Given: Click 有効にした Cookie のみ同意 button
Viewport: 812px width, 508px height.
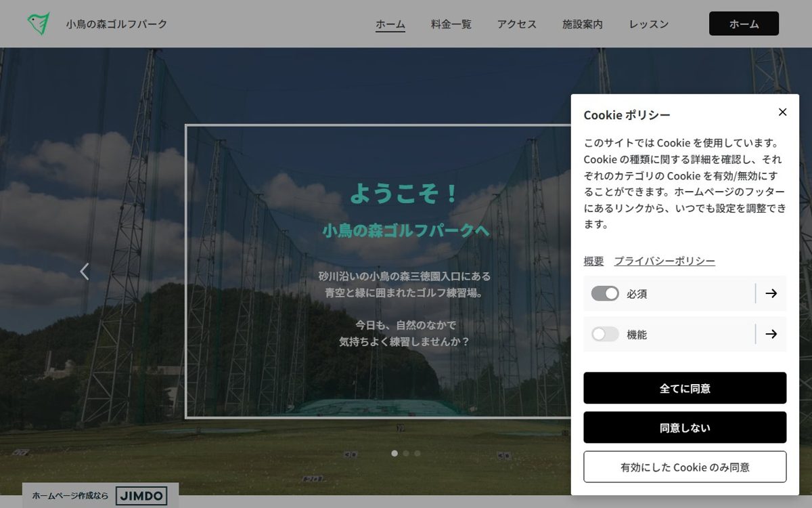Looking at the screenshot, I should 685,467.
